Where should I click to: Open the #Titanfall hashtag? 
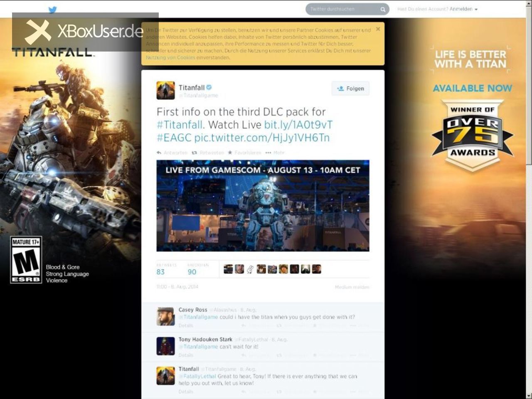pyautogui.click(x=180, y=125)
